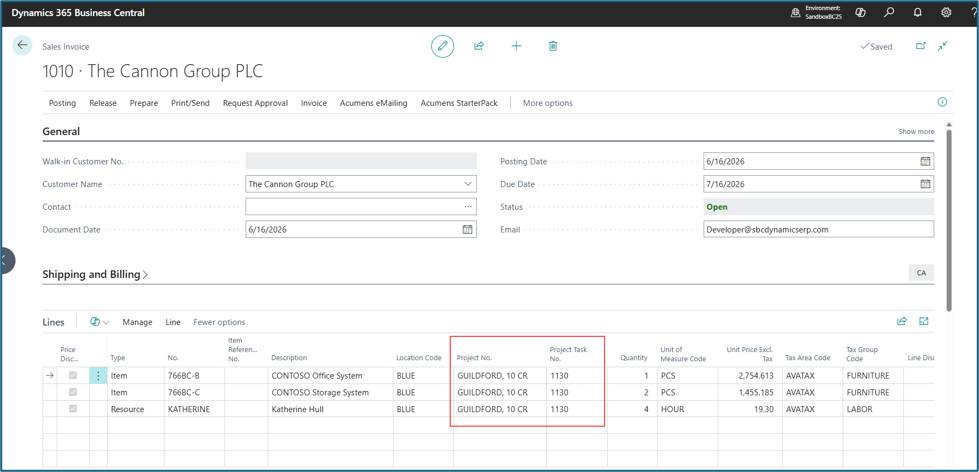Open the Prepare menu
The height and width of the screenshot is (472, 979).
(144, 103)
